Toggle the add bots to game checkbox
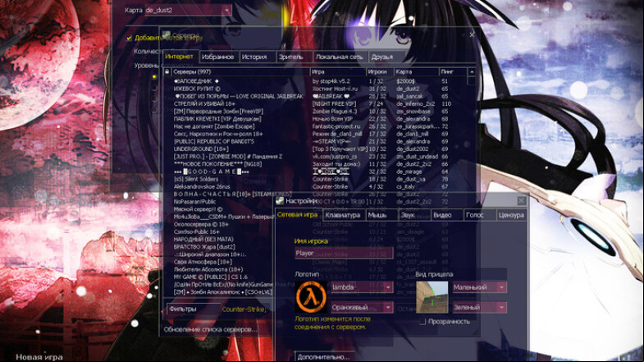The height and width of the screenshot is (362, 644). [x=129, y=38]
